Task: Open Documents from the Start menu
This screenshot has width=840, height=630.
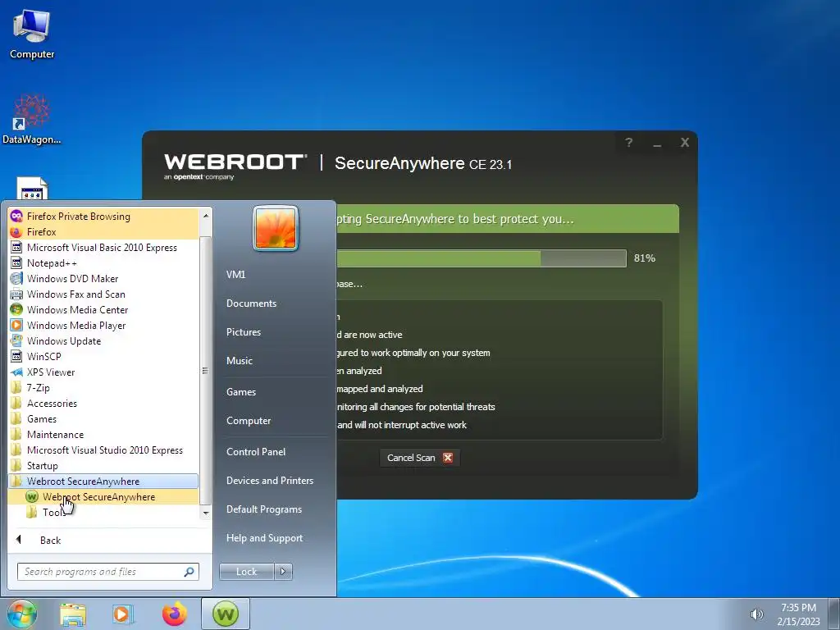Action: [x=251, y=304]
